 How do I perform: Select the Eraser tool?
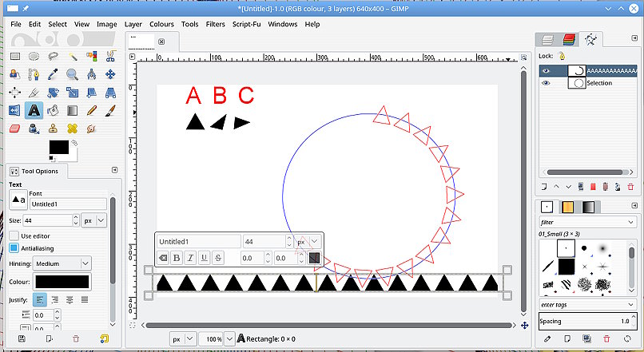15,129
